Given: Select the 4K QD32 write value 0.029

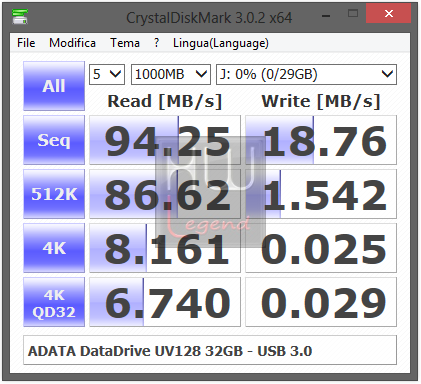Looking at the screenshot, I should point(321,302).
